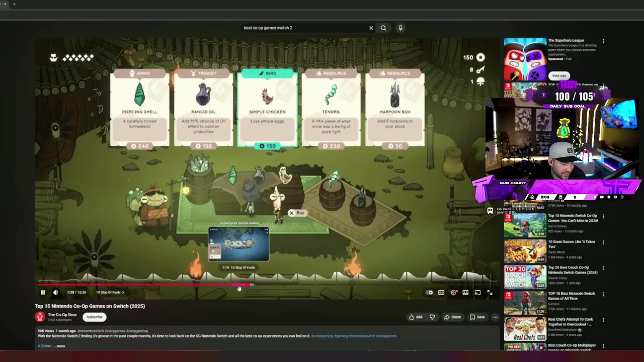Play '10 Great Games Like It Takes Two'

tap(525, 251)
